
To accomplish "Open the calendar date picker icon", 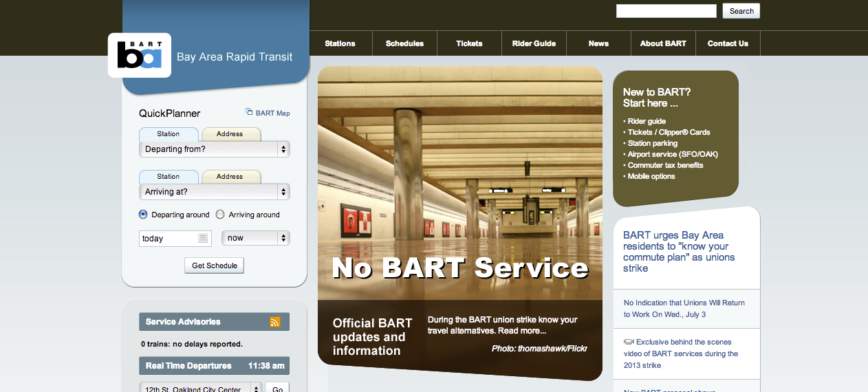I will tap(203, 238).
